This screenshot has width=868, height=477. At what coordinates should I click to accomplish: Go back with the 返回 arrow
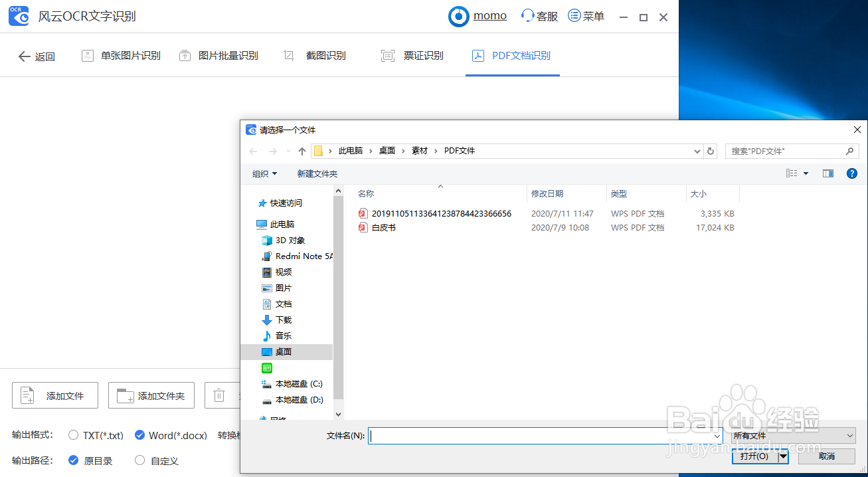(37, 56)
